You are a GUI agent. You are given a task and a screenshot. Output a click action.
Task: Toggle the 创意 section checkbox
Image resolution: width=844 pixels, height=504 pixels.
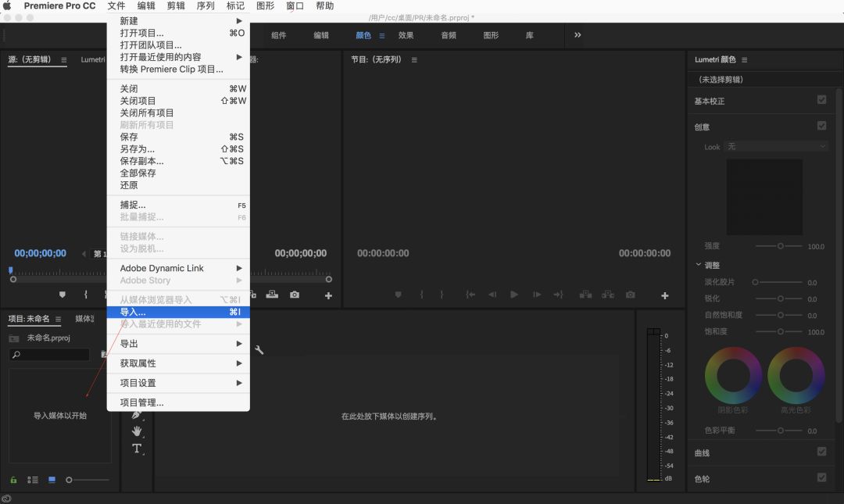[821, 126]
